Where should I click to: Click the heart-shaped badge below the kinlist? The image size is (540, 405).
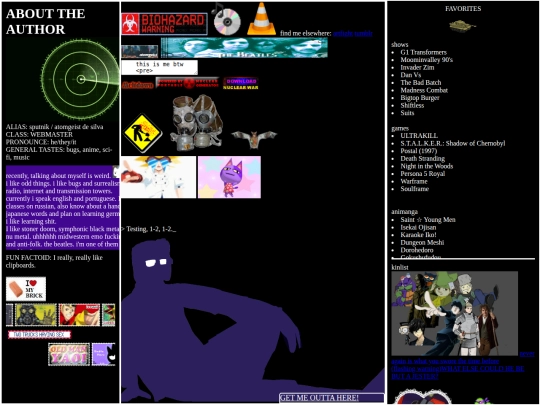[422, 397]
